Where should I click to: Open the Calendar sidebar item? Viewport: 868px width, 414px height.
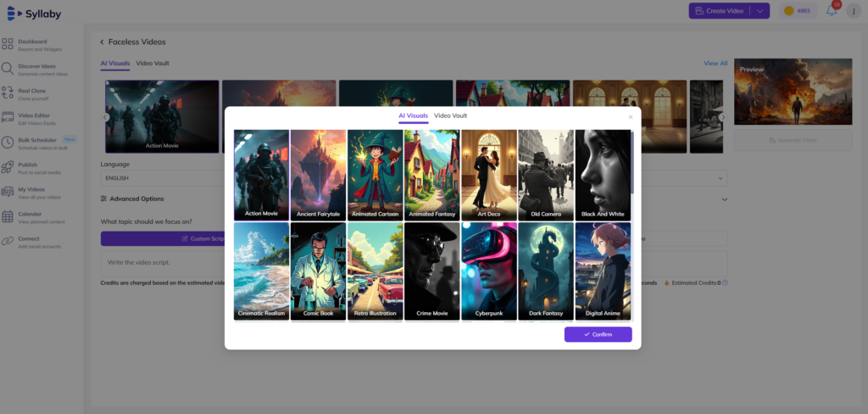[x=30, y=217]
